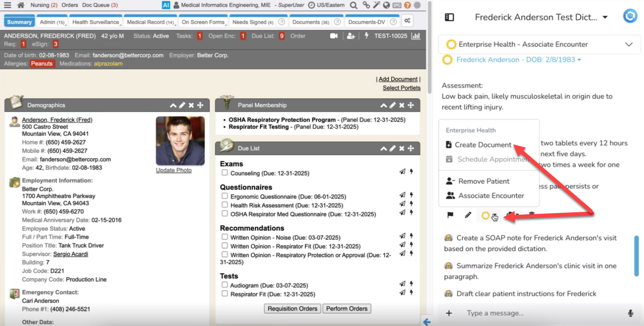This screenshot has height=326, width=644.
Task: Expand the Enterprise Health - Associate Encounter chevron
Action: (x=628, y=44)
